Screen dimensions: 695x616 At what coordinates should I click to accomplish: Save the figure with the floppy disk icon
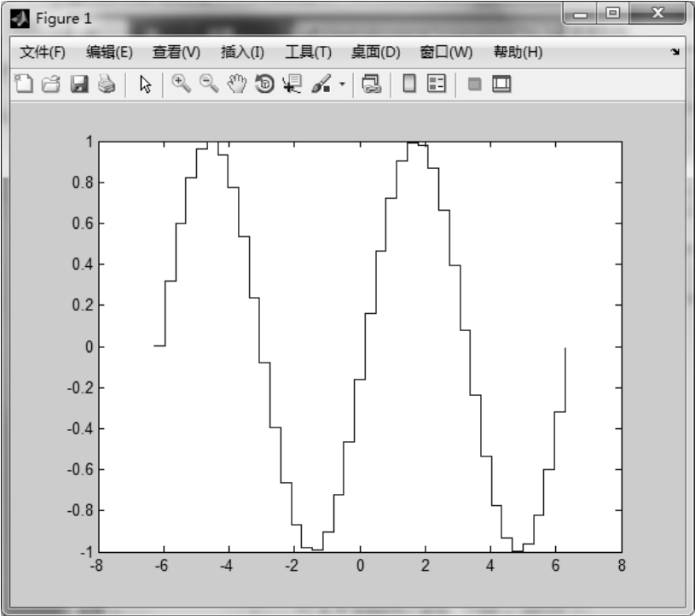click(x=78, y=84)
